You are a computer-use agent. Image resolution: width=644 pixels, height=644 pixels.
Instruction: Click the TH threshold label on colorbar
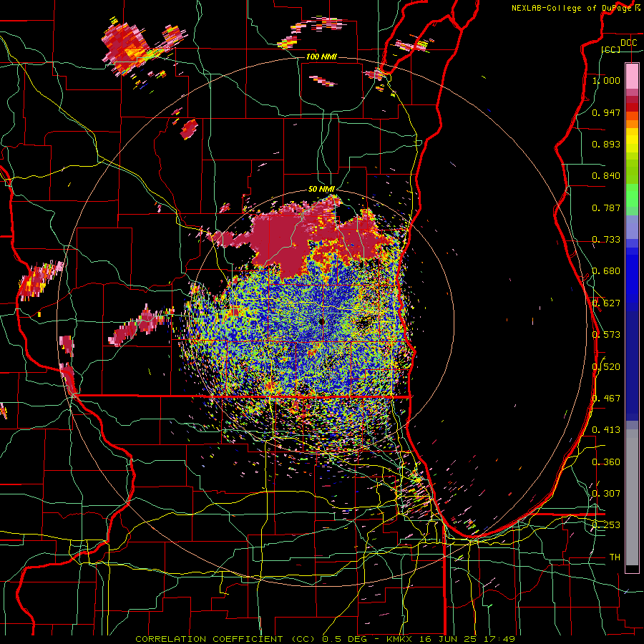point(615,557)
